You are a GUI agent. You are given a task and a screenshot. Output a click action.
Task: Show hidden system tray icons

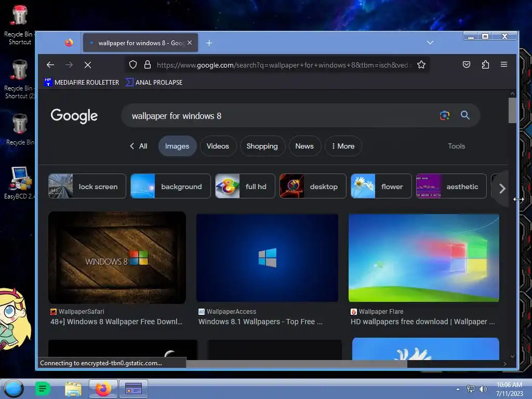(x=458, y=389)
